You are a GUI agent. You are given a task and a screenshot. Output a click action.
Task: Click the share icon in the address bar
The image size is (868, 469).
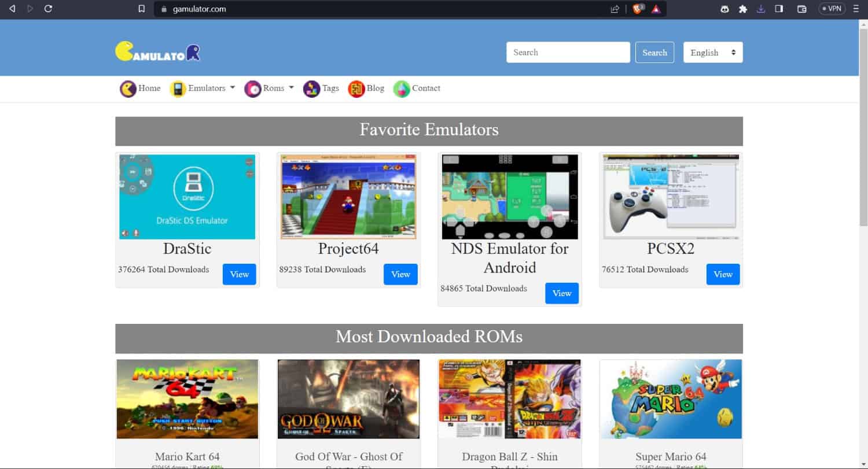[615, 9]
